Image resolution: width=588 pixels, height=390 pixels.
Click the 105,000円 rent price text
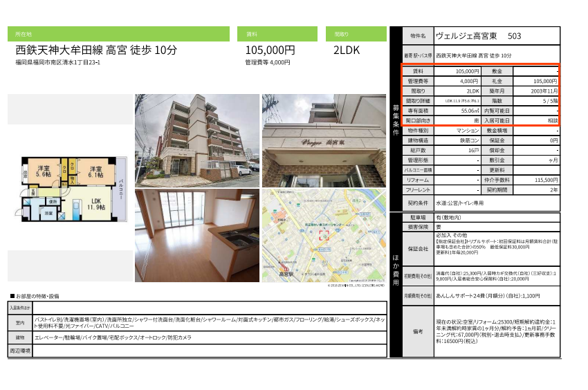tap(270, 50)
